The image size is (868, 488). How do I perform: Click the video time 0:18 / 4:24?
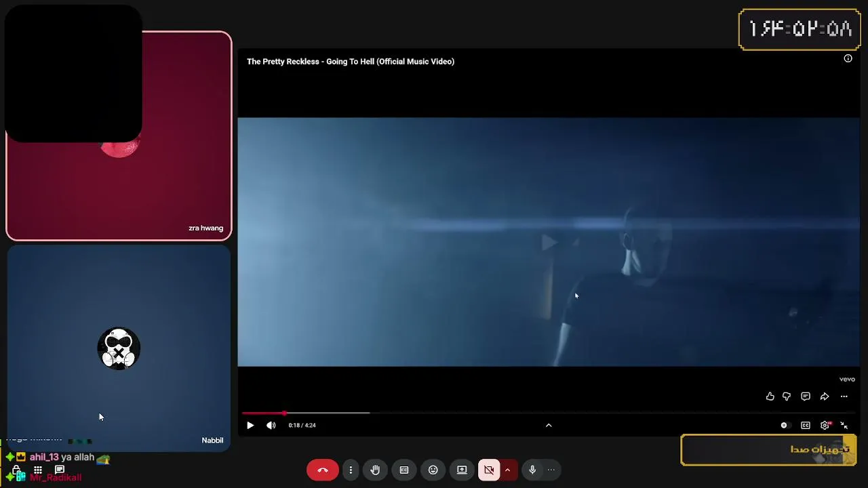click(x=302, y=426)
